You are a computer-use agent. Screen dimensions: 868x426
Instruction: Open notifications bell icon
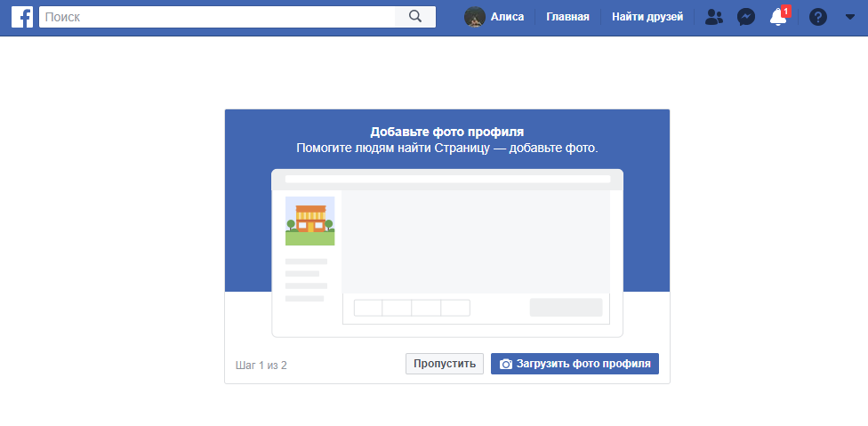(x=778, y=17)
